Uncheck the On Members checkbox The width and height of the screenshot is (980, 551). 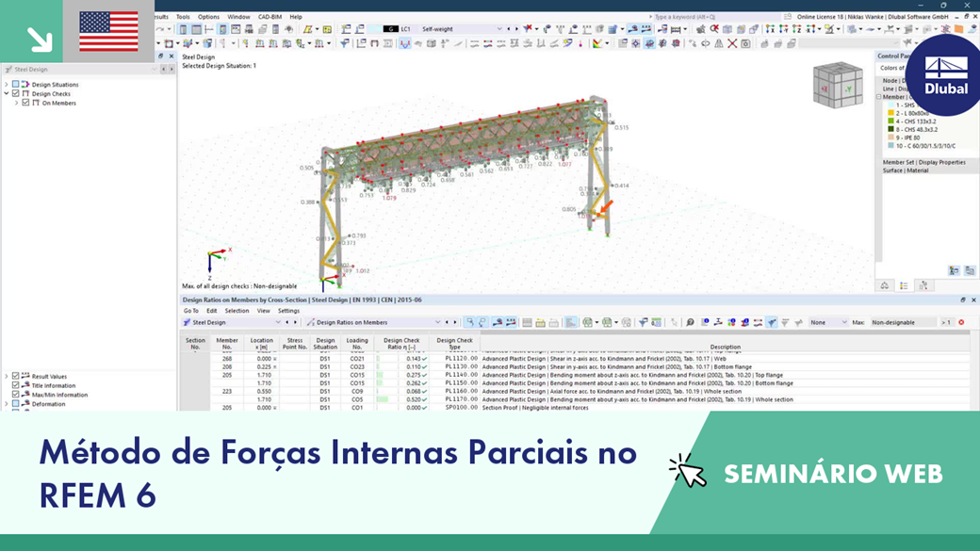(25, 103)
